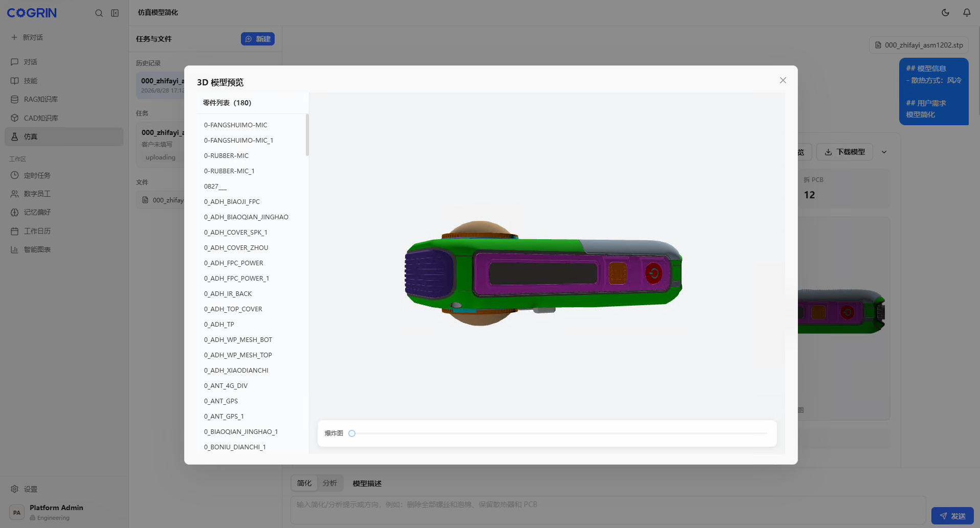This screenshot has width=980, height=528.
Task: Click the search icon in the sidebar header
Action: pyautogui.click(x=99, y=13)
